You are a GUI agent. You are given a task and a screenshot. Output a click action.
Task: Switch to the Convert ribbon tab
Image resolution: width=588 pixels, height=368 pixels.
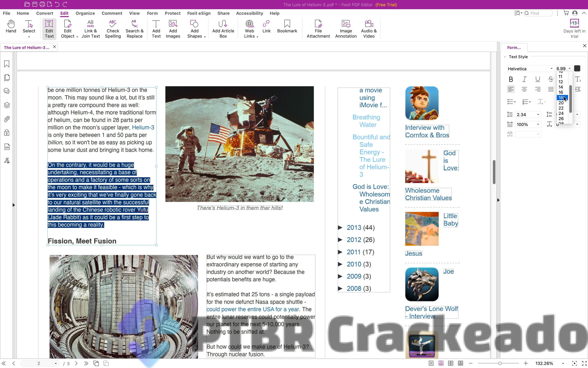pos(45,13)
